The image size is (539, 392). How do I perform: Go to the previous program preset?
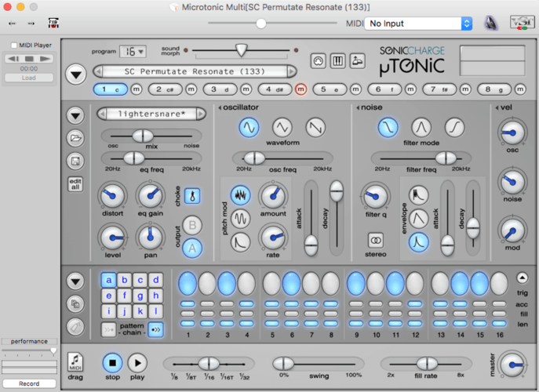click(x=98, y=71)
